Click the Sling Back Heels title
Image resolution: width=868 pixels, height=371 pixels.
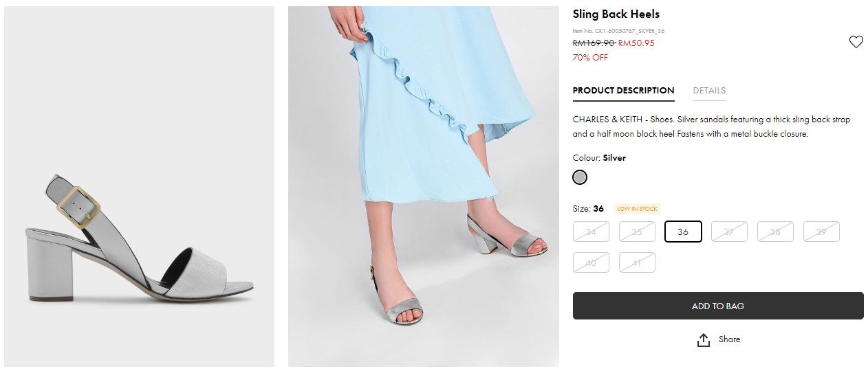tap(616, 14)
